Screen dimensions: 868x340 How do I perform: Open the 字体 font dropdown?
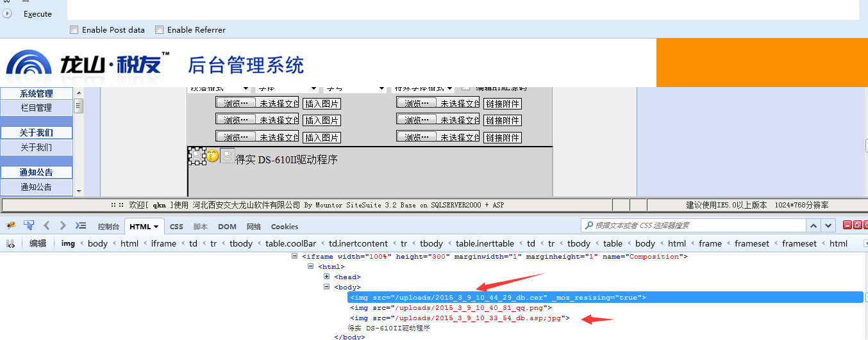click(x=287, y=88)
